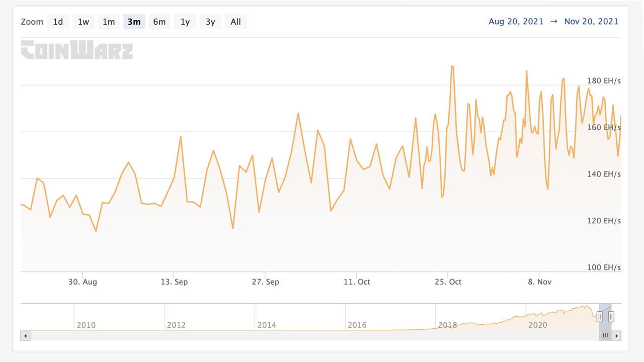This screenshot has width=644, height=362.
Task: Click the 25. Oct axis label
Action: 448,282
